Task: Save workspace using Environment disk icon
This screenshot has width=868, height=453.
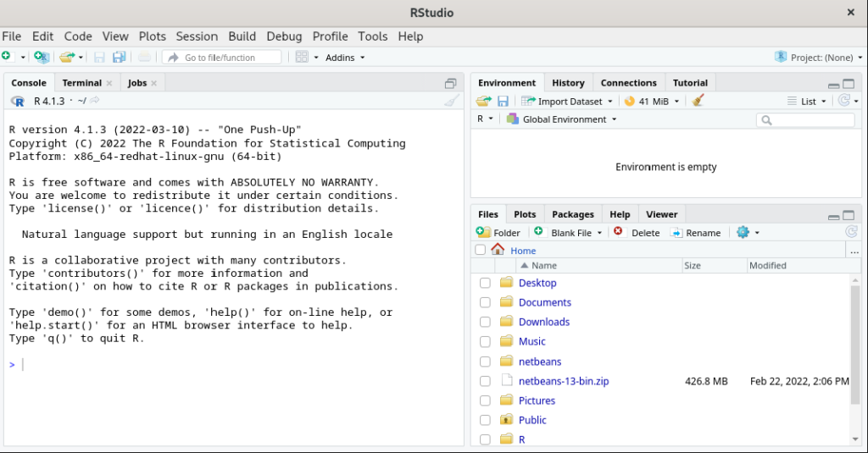Action: click(503, 102)
